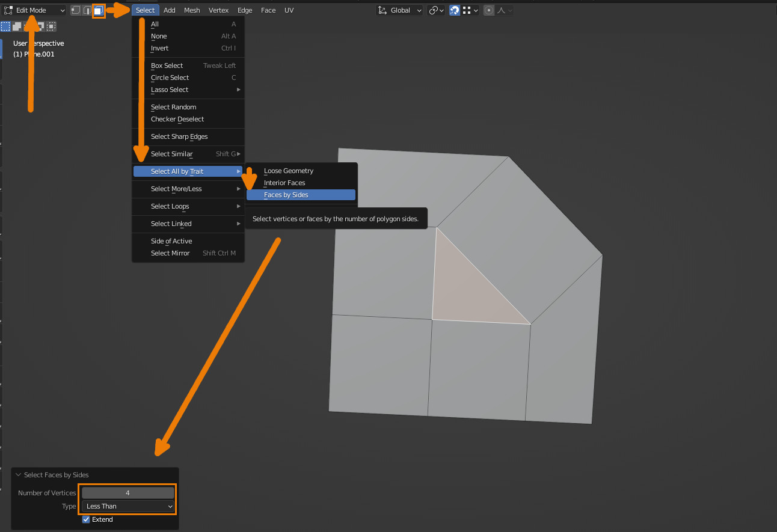
Task: Open the Face menu
Action: (268, 10)
